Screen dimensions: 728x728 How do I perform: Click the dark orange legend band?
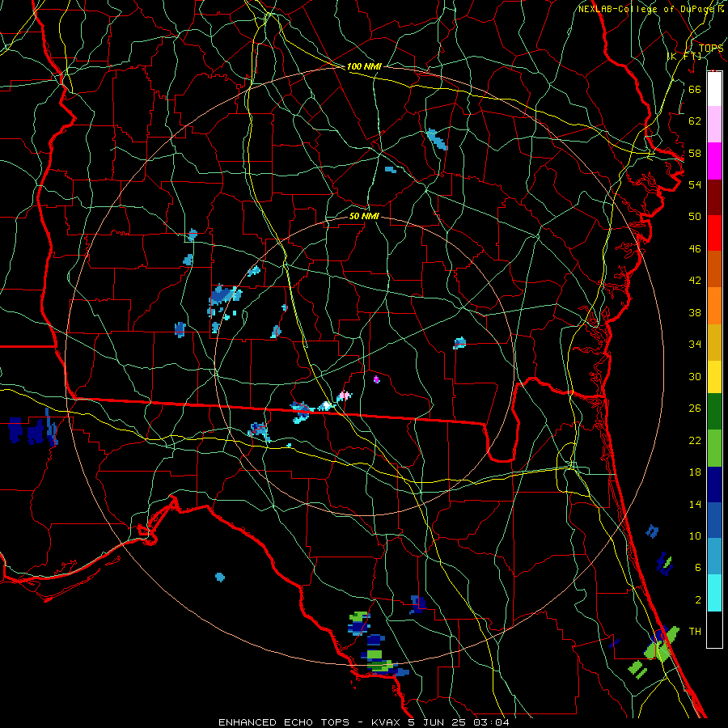(714, 269)
